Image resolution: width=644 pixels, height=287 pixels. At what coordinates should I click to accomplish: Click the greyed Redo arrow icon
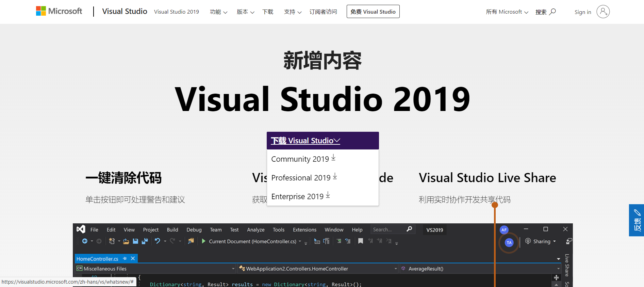coord(172,241)
